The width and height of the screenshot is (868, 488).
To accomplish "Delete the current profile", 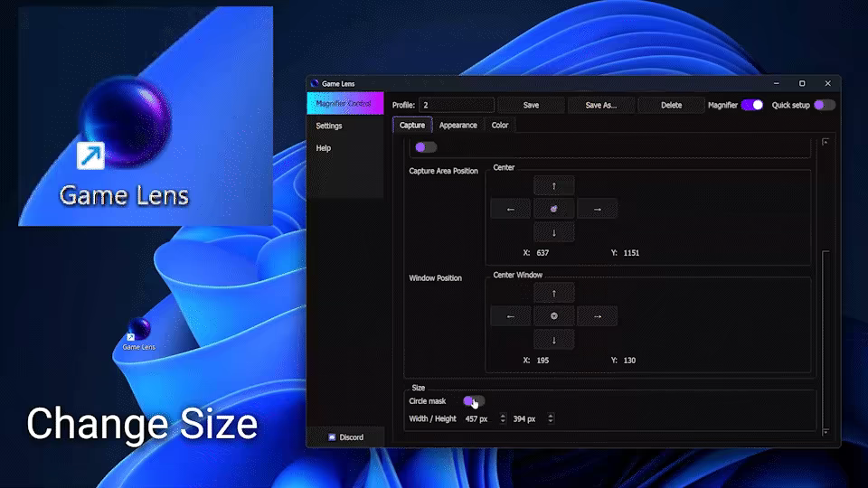I will point(671,105).
